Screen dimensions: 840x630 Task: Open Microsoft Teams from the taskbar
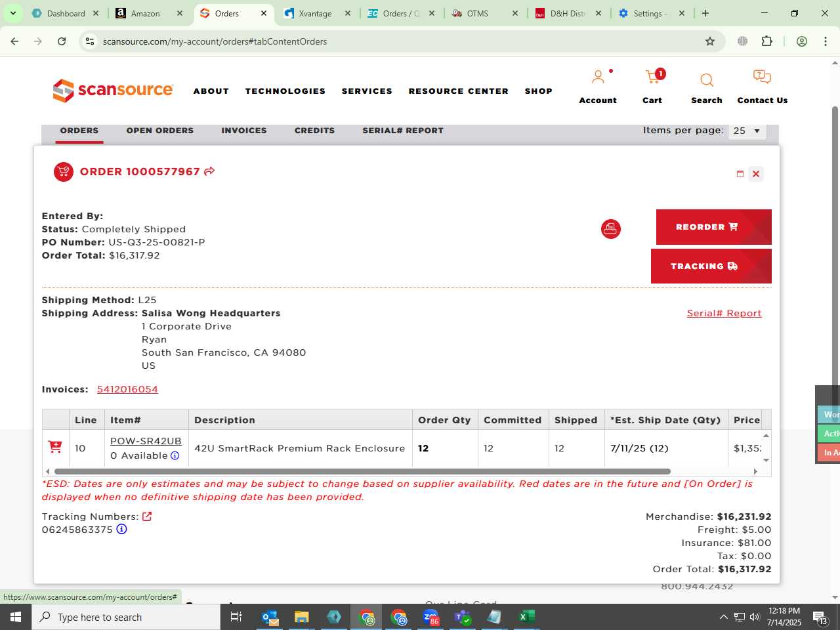click(463, 617)
